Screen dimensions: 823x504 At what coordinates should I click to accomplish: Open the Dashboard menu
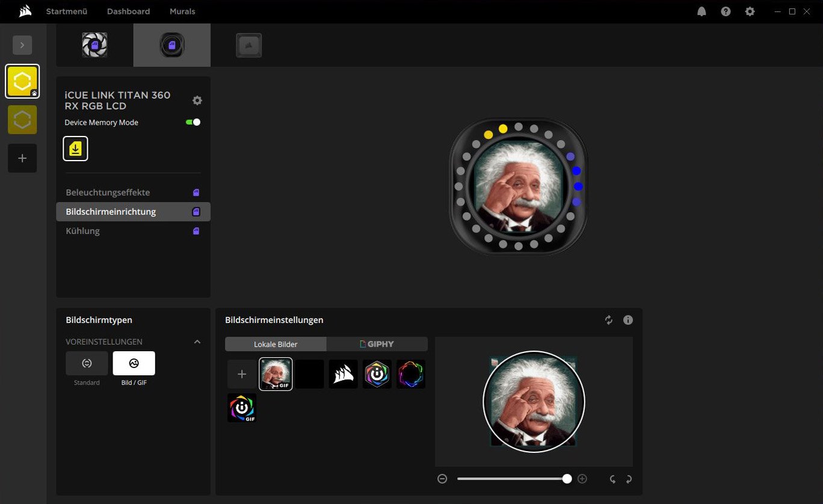(x=128, y=11)
